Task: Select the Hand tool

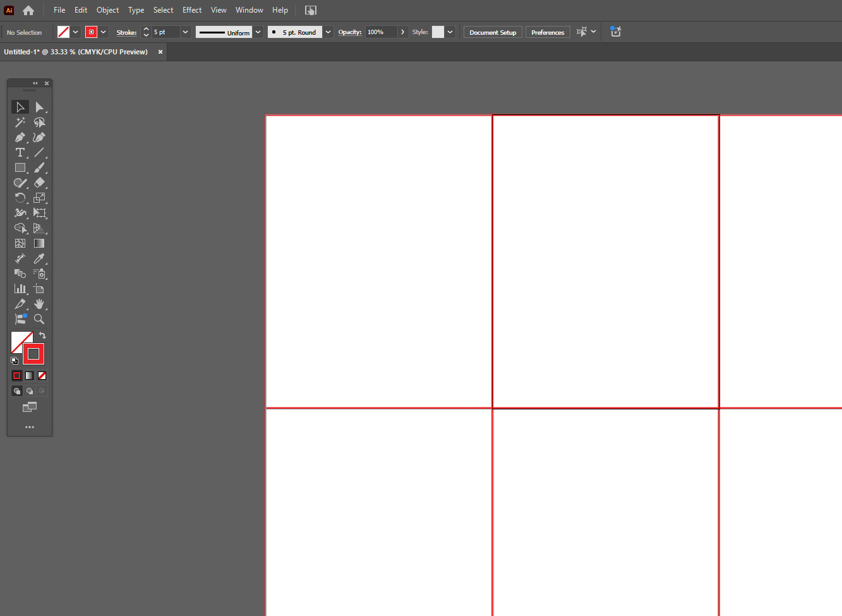Action: coord(39,304)
